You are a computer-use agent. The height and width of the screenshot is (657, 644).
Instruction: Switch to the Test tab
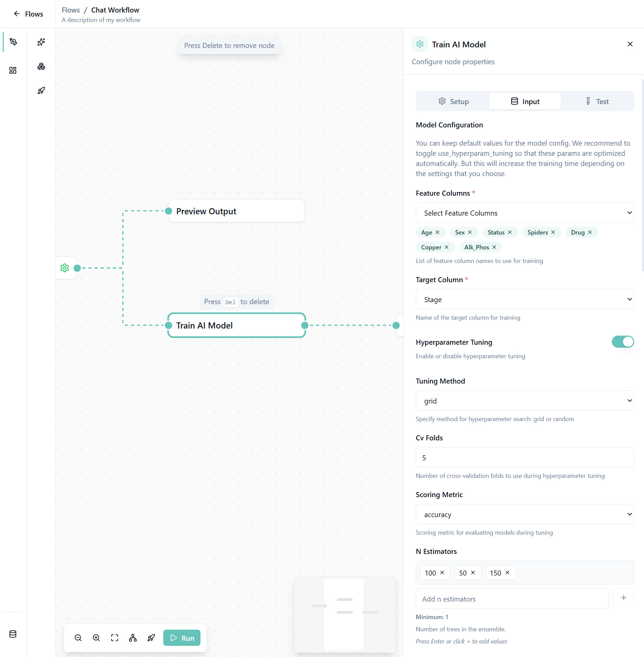(x=597, y=101)
